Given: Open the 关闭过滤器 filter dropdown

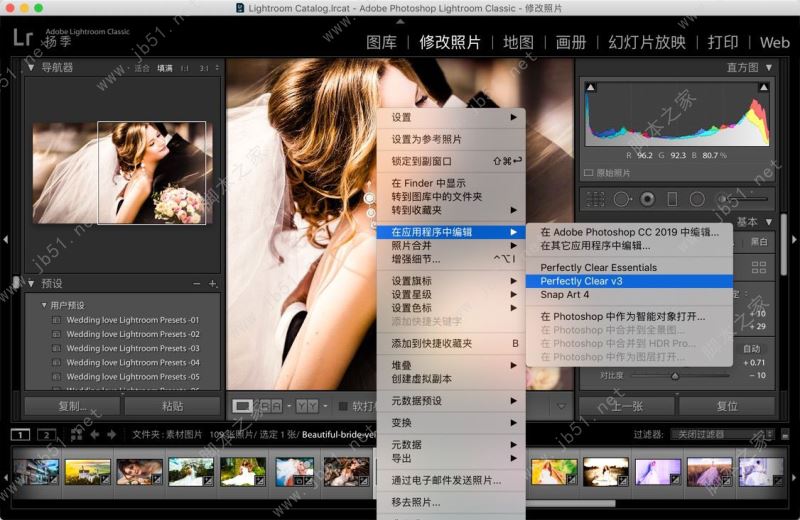Looking at the screenshot, I should (x=722, y=434).
